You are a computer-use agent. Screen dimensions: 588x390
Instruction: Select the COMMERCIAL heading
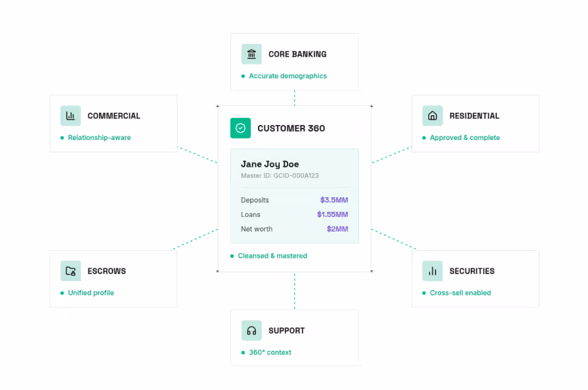click(x=114, y=116)
